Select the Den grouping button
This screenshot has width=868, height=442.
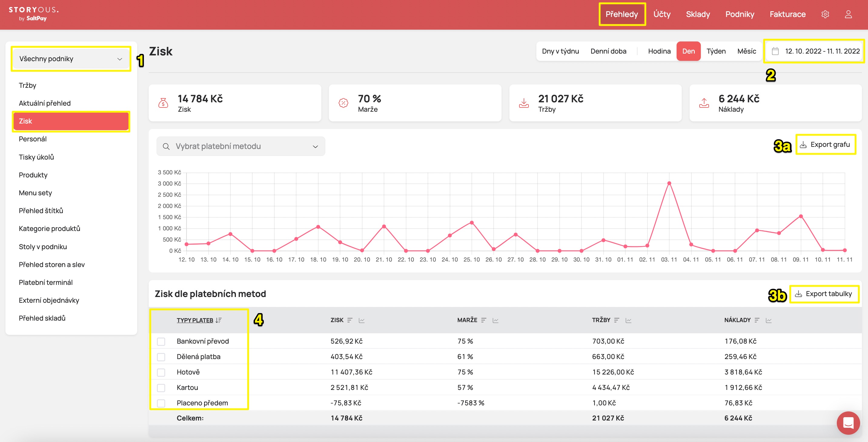(688, 51)
